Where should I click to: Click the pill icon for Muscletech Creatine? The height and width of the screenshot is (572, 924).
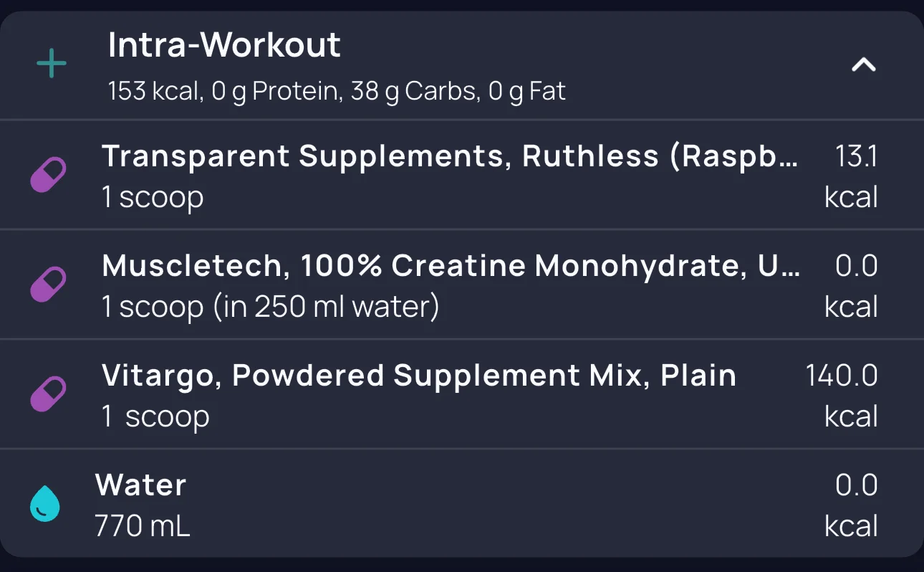click(49, 285)
